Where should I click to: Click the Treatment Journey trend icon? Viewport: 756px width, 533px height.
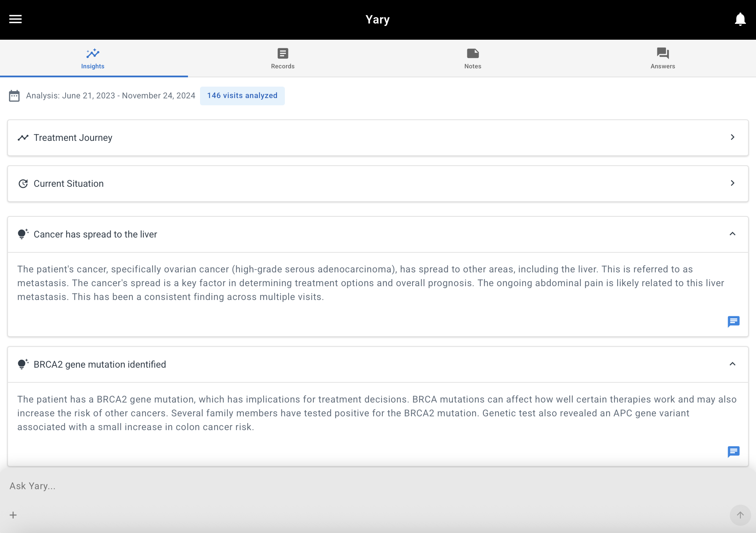[x=23, y=138]
